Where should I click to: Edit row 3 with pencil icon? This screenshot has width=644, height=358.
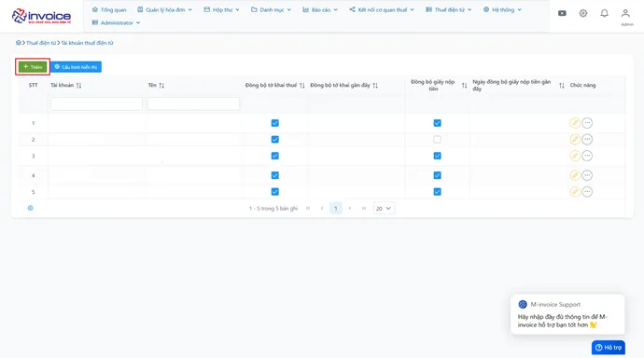pos(575,156)
